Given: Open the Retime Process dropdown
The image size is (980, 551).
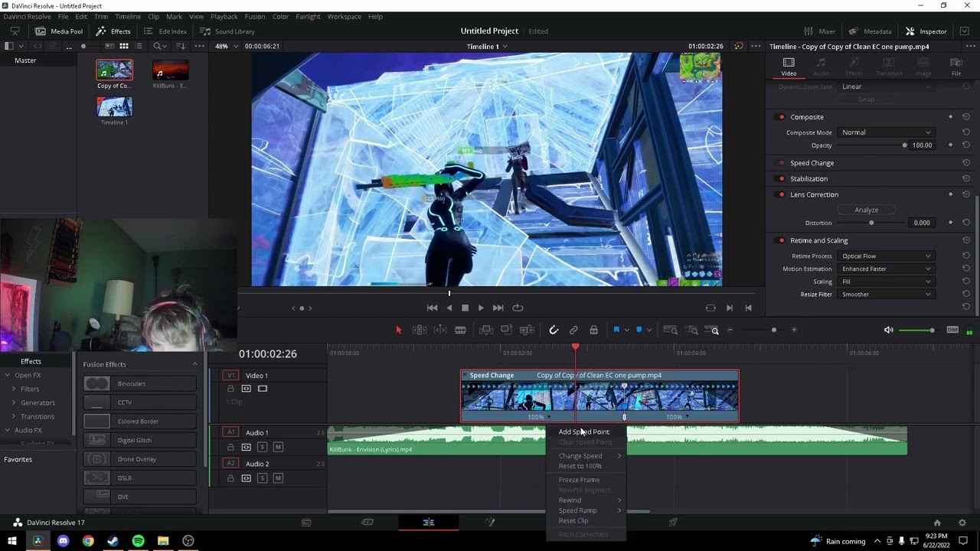Looking at the screenshot, I should (x=886, y=256).
